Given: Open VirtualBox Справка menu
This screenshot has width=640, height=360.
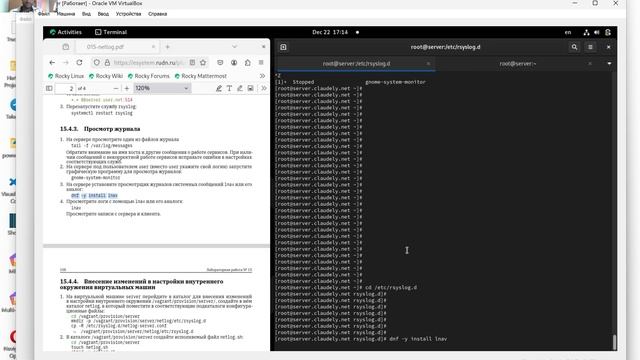Looking at the screenshot, I should 158,14.
